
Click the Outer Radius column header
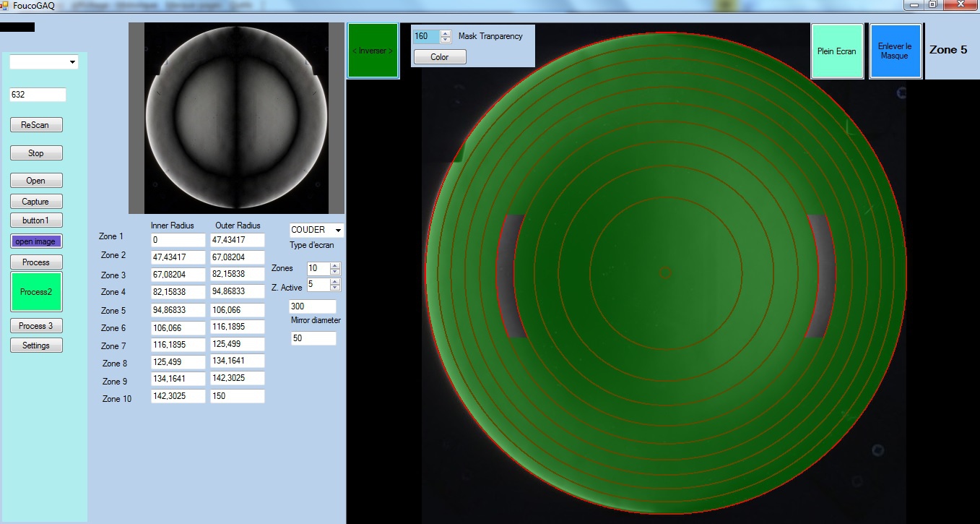coord(238,226)
